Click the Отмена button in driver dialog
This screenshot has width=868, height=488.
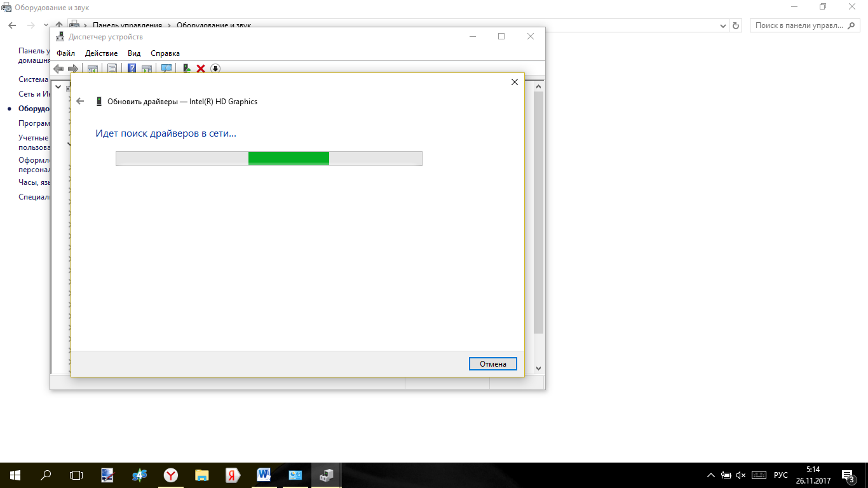(493, 364)
